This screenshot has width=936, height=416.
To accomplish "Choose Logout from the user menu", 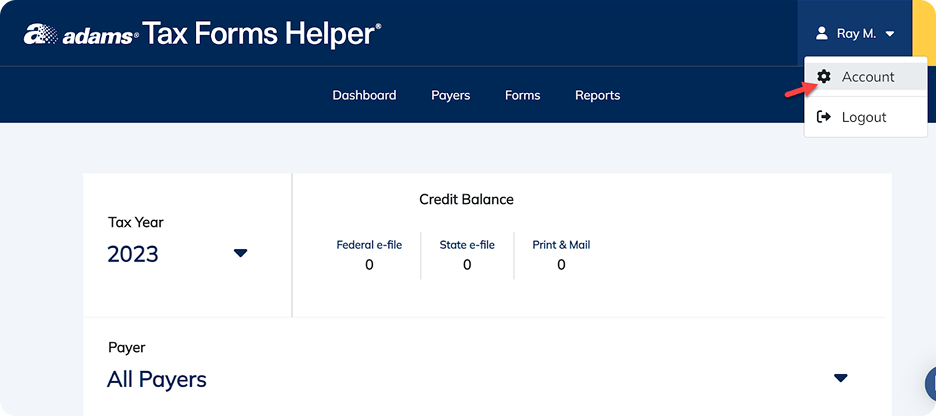I will click(x=865, y=117).
